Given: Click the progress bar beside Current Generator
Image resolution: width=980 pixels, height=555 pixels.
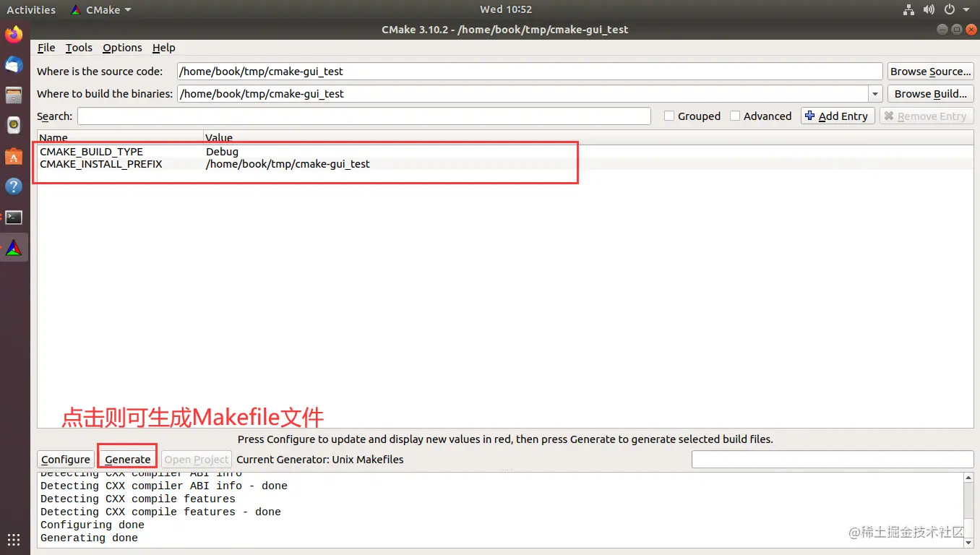Looking at the screenshot, I should pyautogui.click(x=833, y=459).
